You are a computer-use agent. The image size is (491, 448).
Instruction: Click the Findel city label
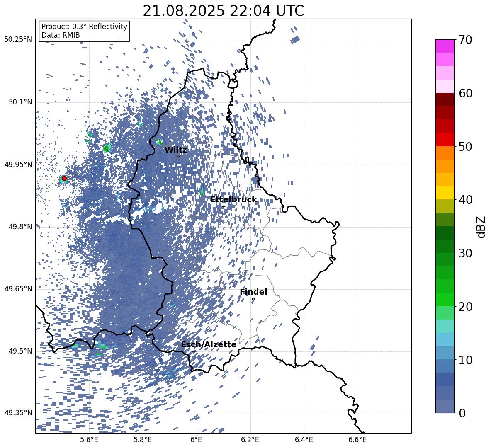point(253,292)
